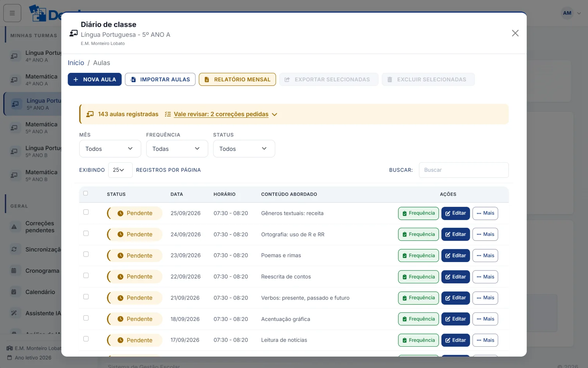The height and width of the screenshot is (368, 588).
Task: Open Frequência for the 25/09/2026 lesson
Action: click(x=418, y=213)
